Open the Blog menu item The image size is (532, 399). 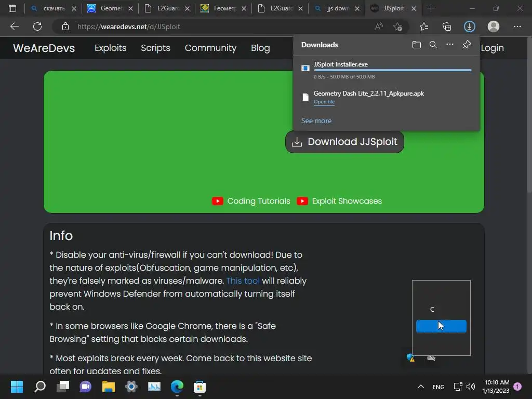[x=261, y=48]
